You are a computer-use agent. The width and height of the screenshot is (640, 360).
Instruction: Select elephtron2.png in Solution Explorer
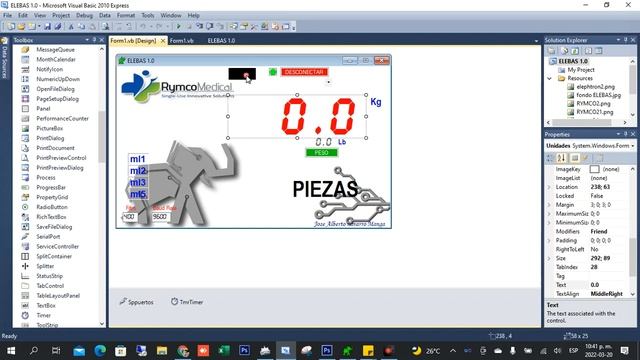(x=595, y=87)
